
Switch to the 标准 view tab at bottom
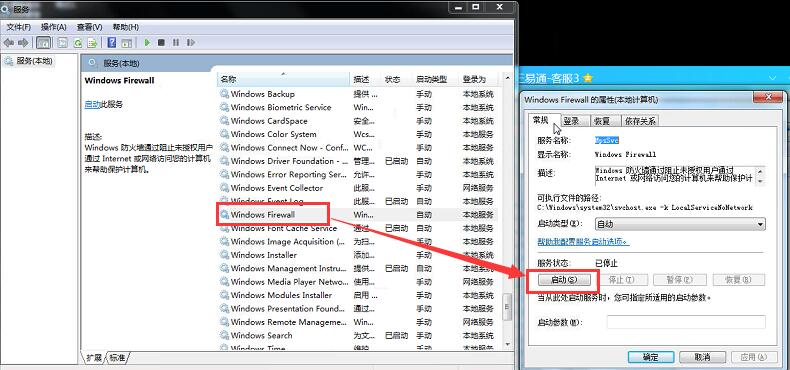point(117,357)
